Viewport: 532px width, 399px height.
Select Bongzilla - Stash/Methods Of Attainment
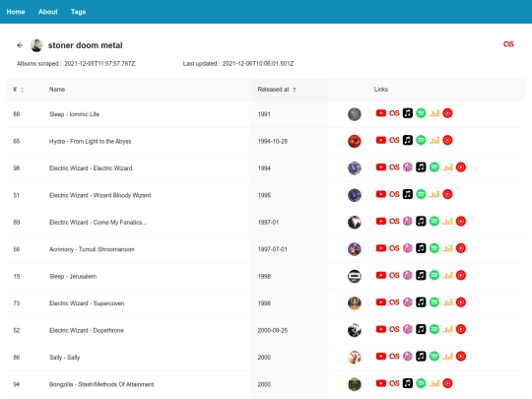101,384
